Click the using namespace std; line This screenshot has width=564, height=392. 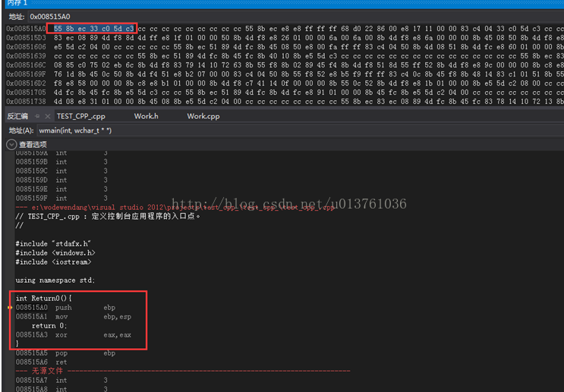tap(55, 280)
